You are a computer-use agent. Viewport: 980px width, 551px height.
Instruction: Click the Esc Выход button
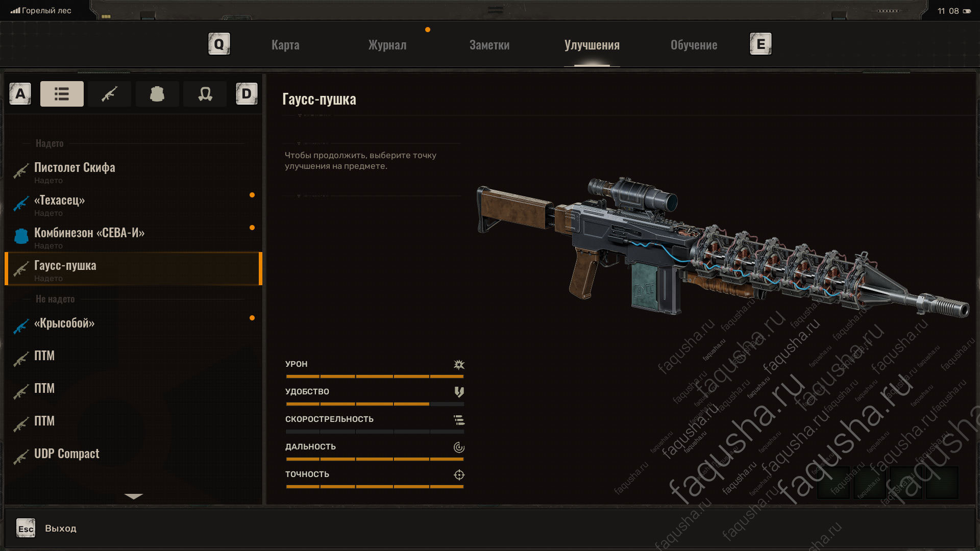(46, 529)
